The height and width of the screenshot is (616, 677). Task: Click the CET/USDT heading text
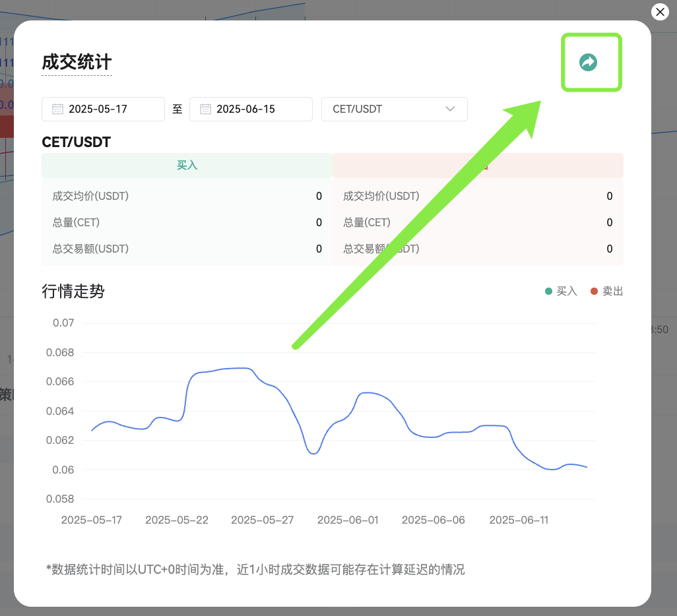[77, 142]
